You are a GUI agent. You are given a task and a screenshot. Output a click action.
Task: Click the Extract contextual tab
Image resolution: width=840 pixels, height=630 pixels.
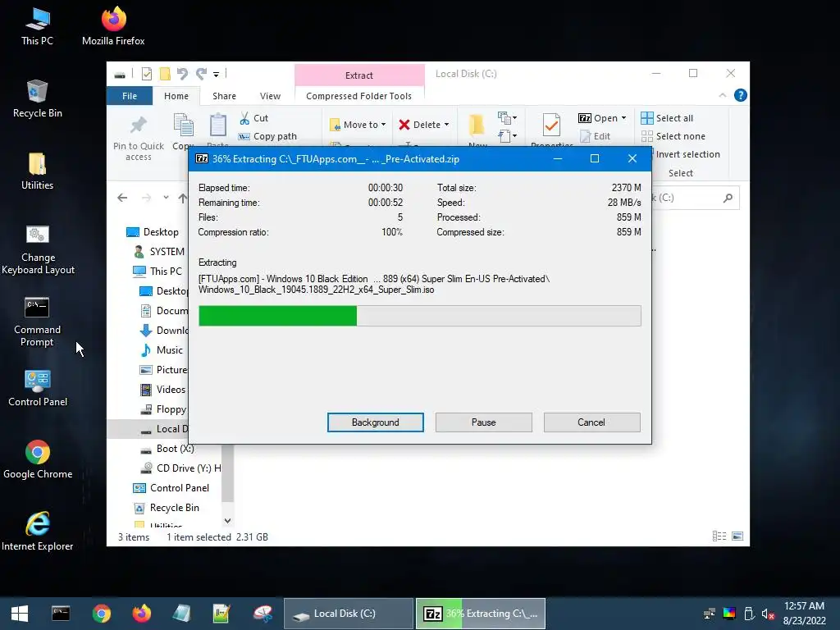(359, 75)
